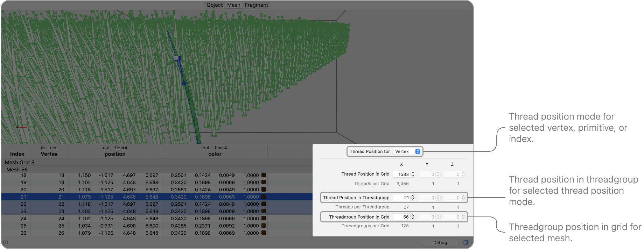This screenshot has height=249, width=644.
Task: Toggle the sidebar panel icon beside Debug
Action: tap(466, 242)
